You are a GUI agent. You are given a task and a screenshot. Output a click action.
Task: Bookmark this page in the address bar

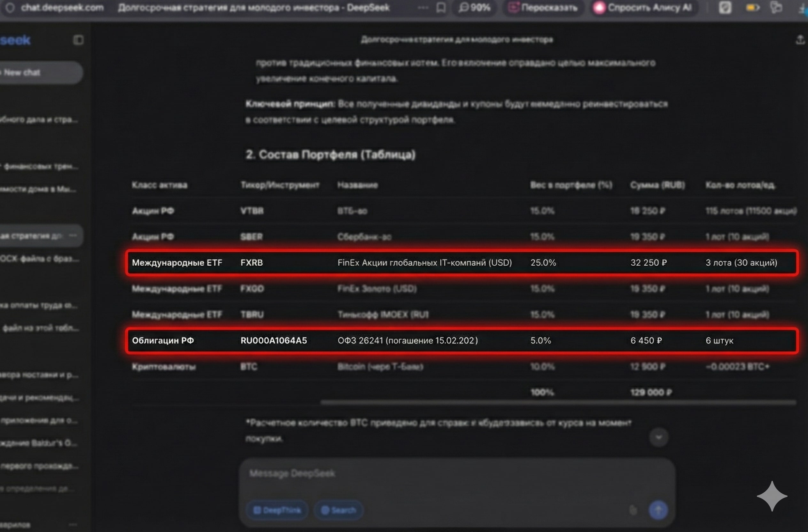click(441, 7)
